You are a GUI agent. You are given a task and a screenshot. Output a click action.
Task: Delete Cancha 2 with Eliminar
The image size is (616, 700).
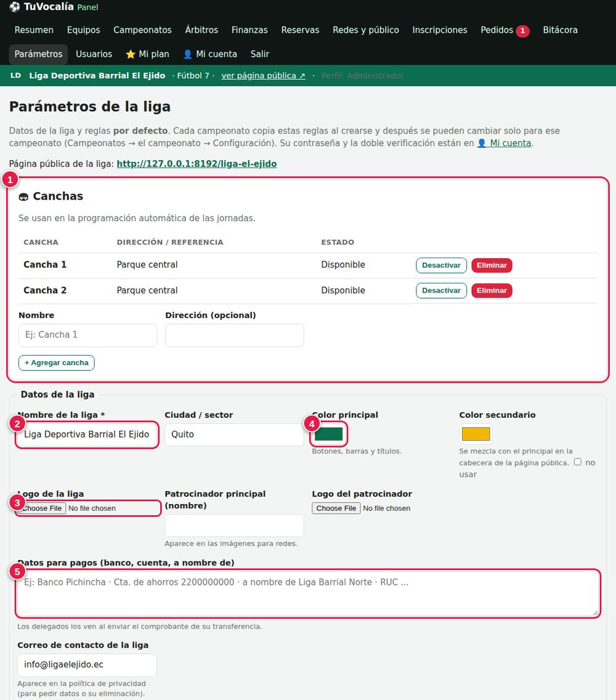coord(492,291)
